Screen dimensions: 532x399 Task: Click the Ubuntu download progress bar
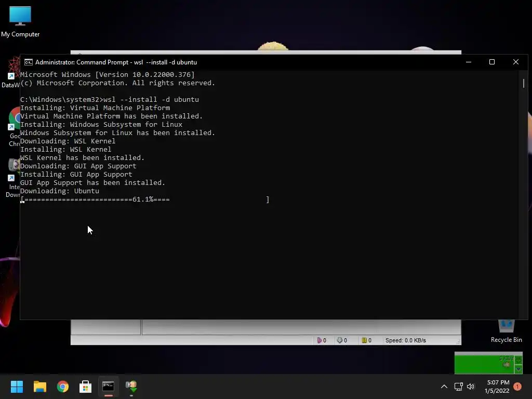click(145, 199)
